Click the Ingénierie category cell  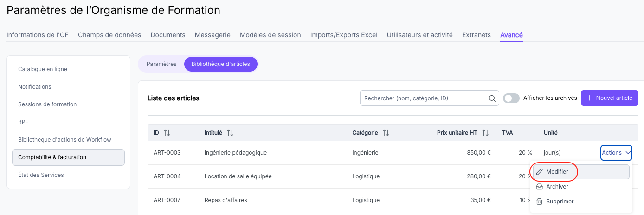[366, 153]
